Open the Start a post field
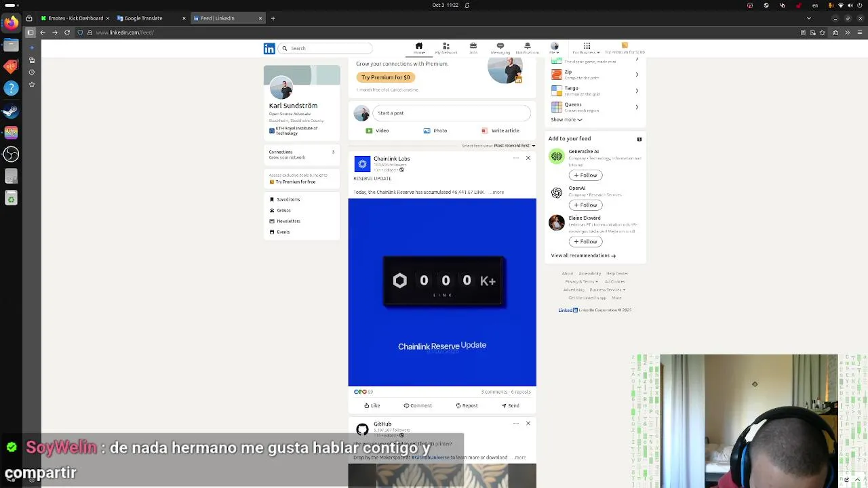Viewport: 868px width, 488px height. [x=451, y=113]
